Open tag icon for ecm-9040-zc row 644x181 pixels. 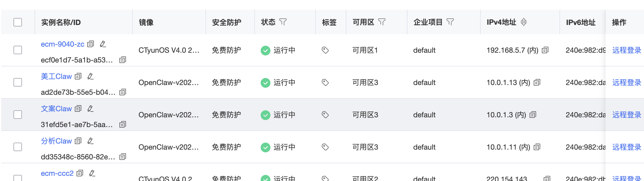tap(325, 50)
